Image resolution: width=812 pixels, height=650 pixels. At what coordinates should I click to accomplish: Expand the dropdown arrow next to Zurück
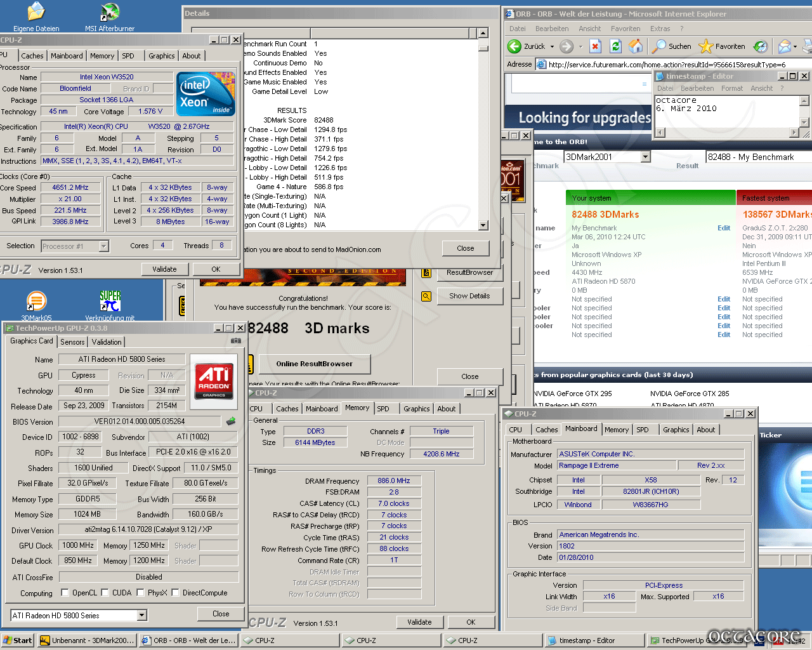coord(552,46)
